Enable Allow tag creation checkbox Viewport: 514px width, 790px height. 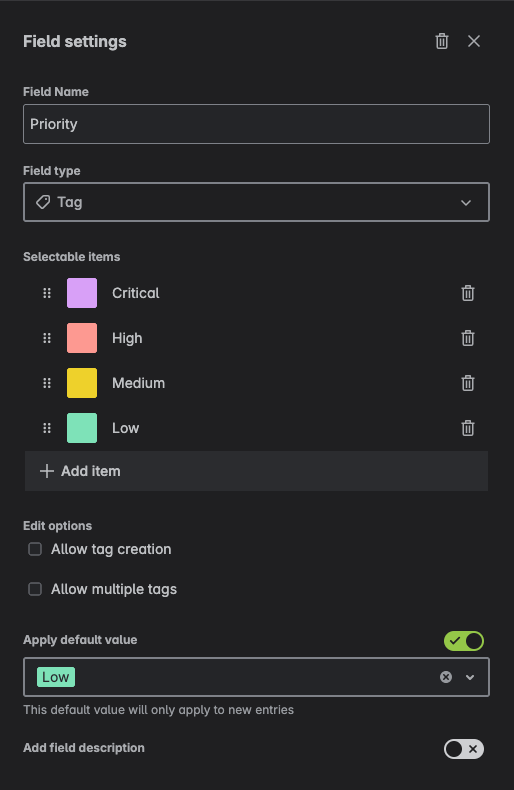click(35, 549)
